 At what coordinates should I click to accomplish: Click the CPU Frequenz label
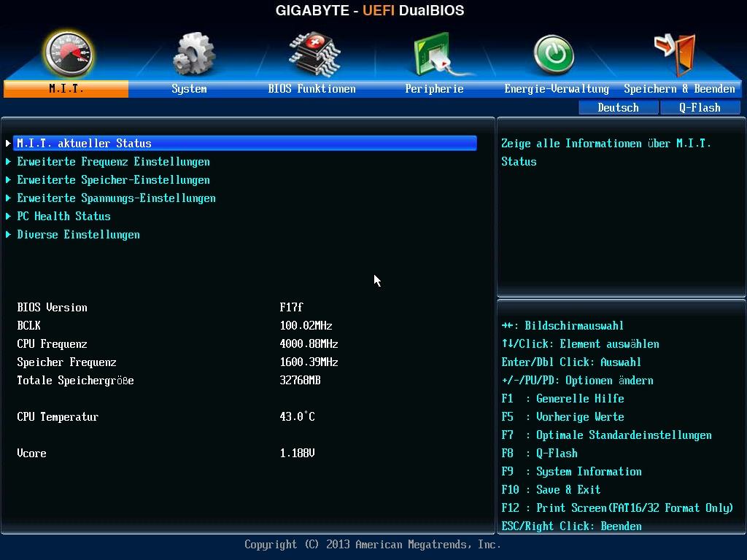tap(52, 344)
